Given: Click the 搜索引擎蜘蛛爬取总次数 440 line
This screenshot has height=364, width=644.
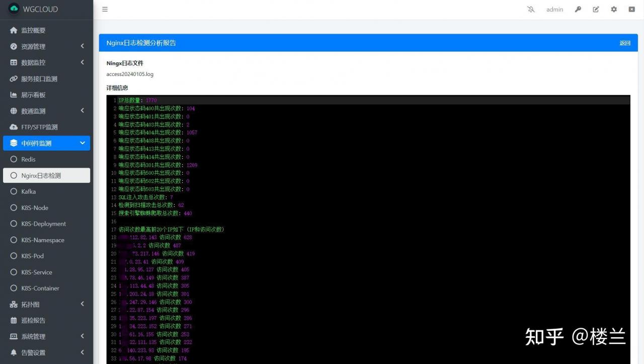Looking at the screenshot, I should click(x=155, y=213).
